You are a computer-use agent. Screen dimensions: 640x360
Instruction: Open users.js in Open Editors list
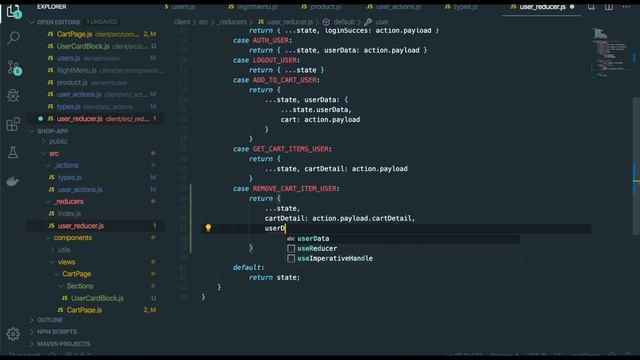tap(96, 58)
